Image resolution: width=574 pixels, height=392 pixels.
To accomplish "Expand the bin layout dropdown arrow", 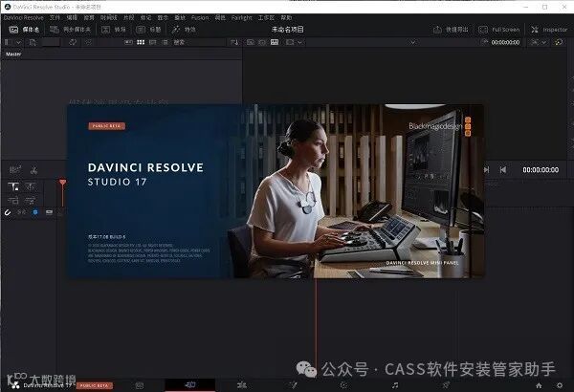I will pos(18,42).
